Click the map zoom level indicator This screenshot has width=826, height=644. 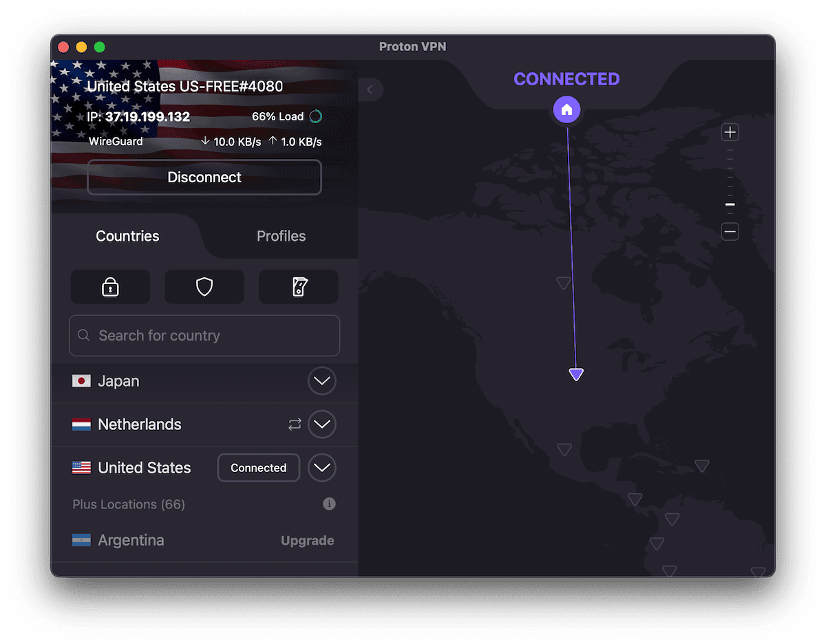730,204
